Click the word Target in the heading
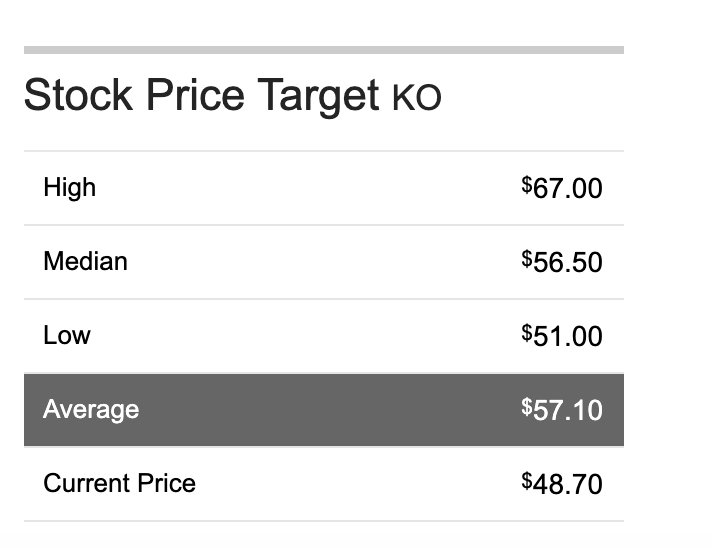 [318, 97]
